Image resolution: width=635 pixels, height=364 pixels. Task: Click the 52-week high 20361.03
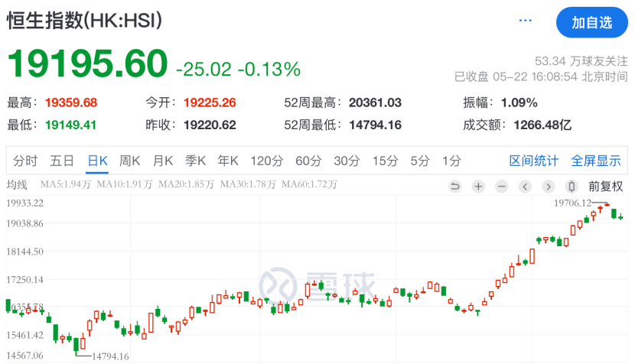click(x=375, y=102)
